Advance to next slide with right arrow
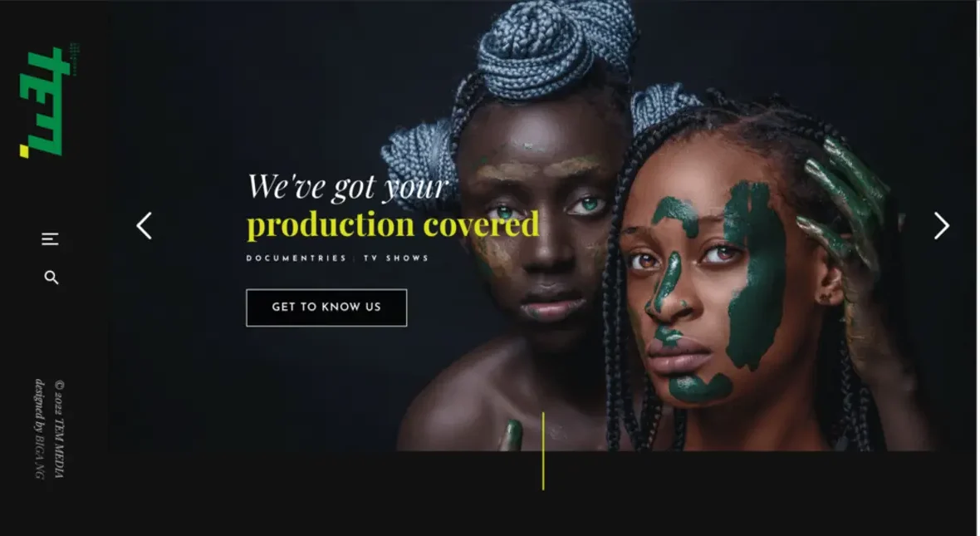This screenshot has width=980, height=536. click(941, 226)
